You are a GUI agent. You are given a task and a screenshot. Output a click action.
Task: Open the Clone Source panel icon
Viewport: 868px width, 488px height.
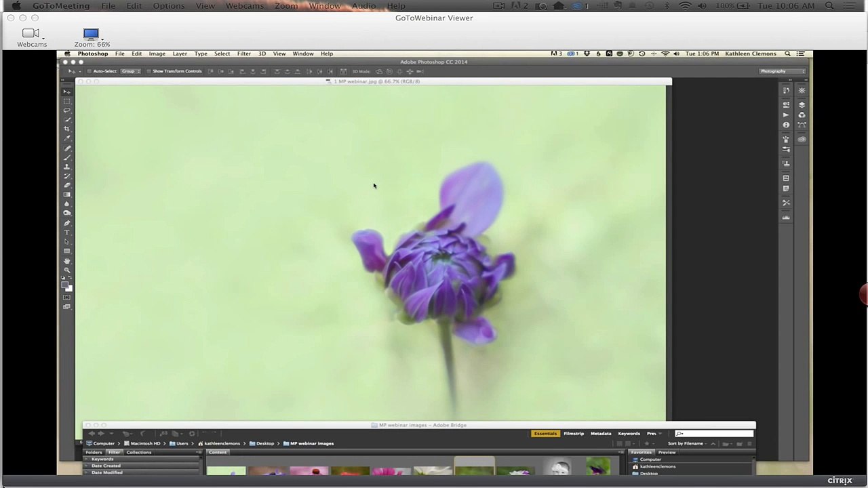(x=786, y=163)
